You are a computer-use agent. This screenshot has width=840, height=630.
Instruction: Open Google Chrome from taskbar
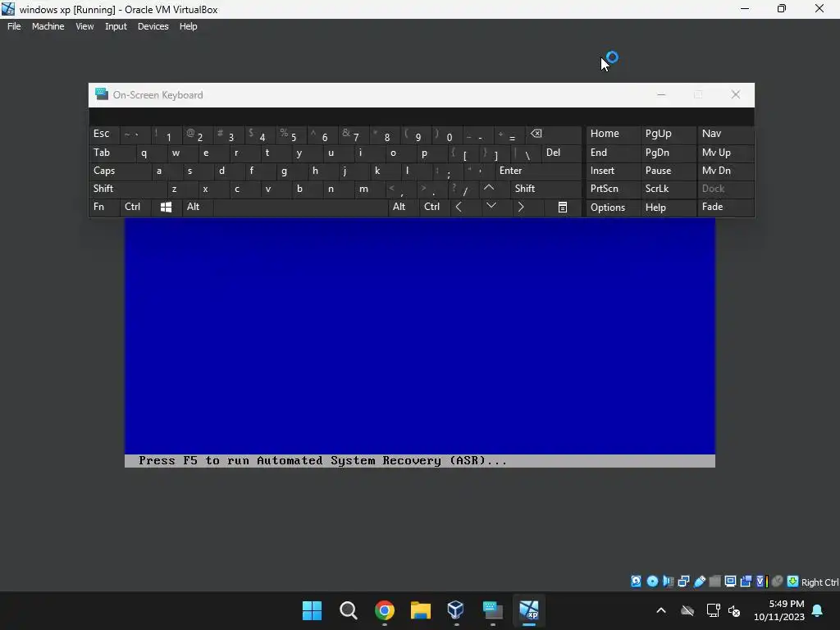coord(385,610)
